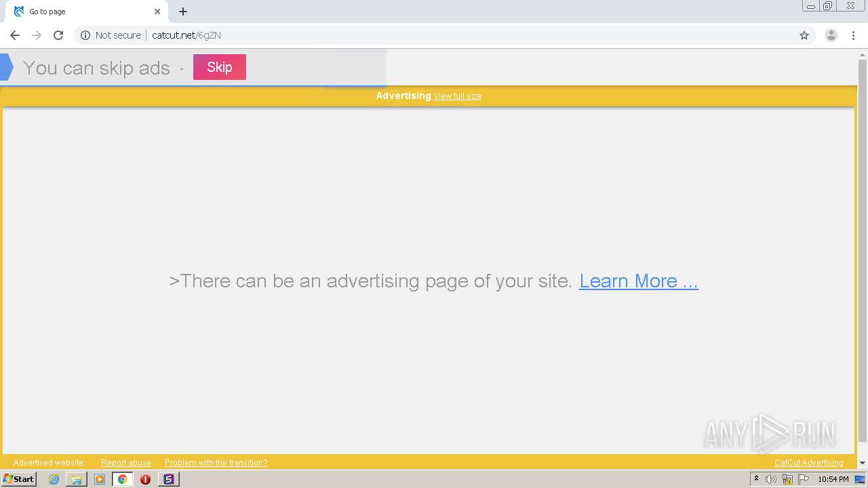Click the Advertising header label
Viewport: 868px width, 488px height.
403,96
